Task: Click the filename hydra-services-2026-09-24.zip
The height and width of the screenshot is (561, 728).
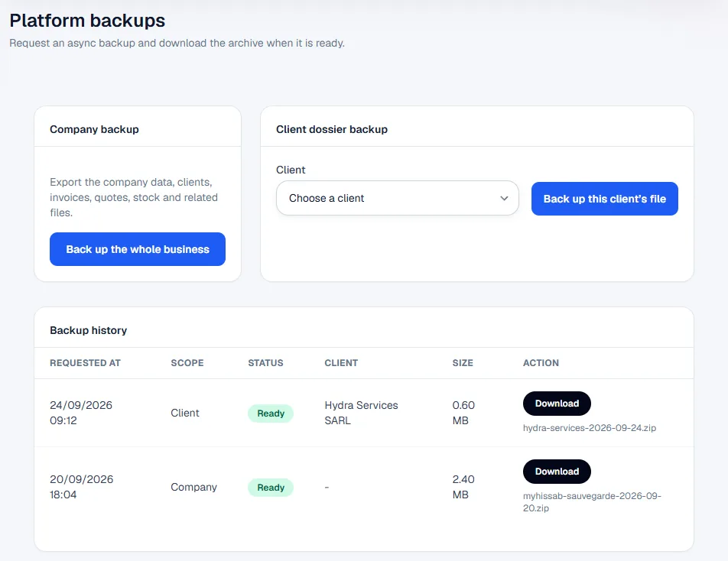Action: pyautogui.click(x=590, y=428)
